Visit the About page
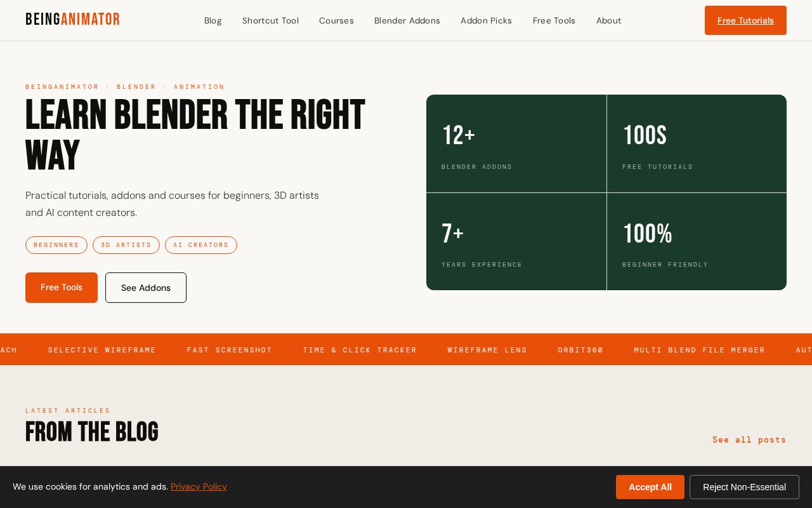Image resolution: width=812 pixels, height=508 pixels. 608,20
